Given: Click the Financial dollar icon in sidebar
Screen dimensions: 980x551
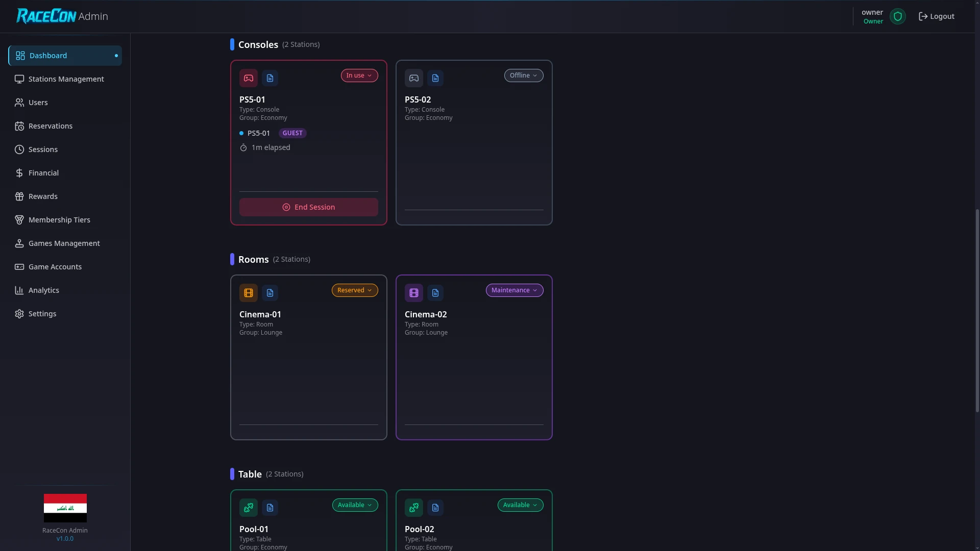Looking at the screenshot, I should click(19, 173).
